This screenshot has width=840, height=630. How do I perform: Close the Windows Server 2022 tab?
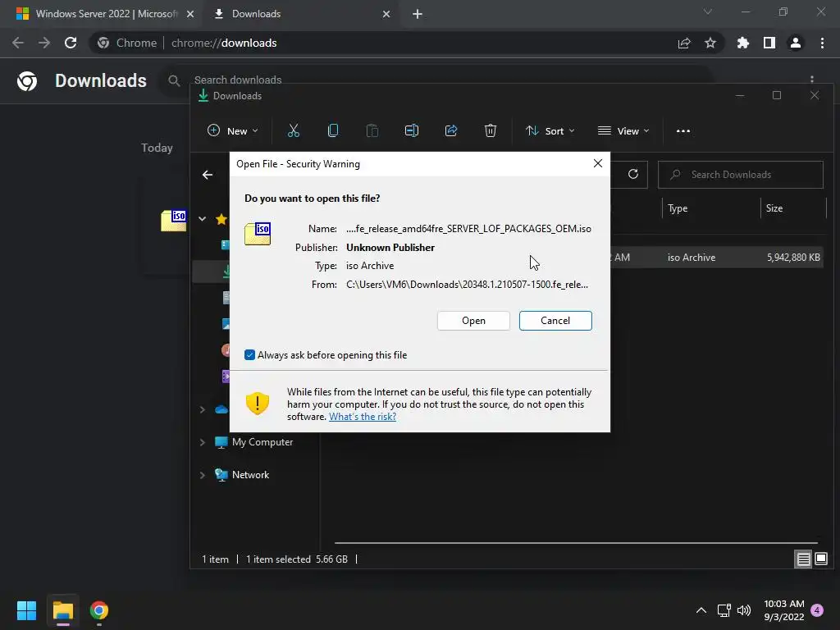[x=190, y=14]
